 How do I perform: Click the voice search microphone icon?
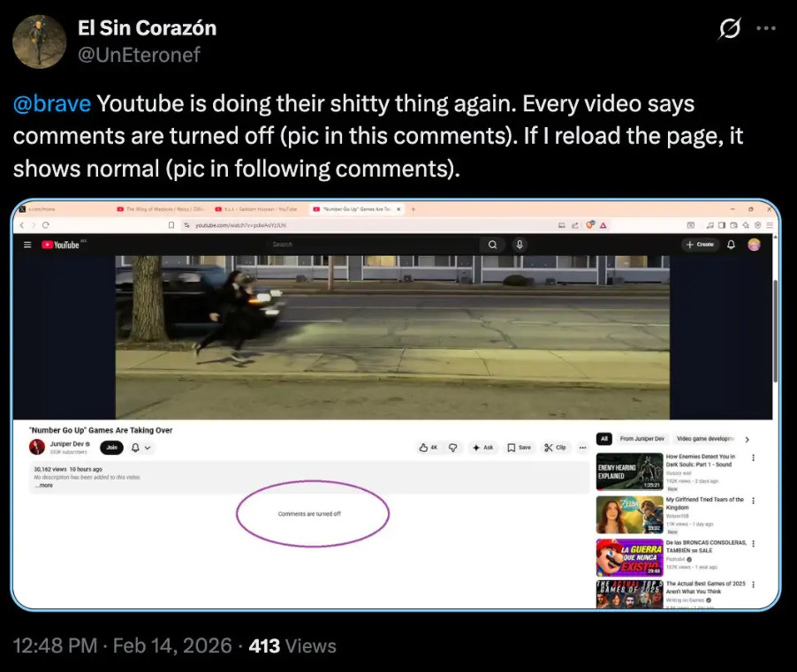[520, 245]
